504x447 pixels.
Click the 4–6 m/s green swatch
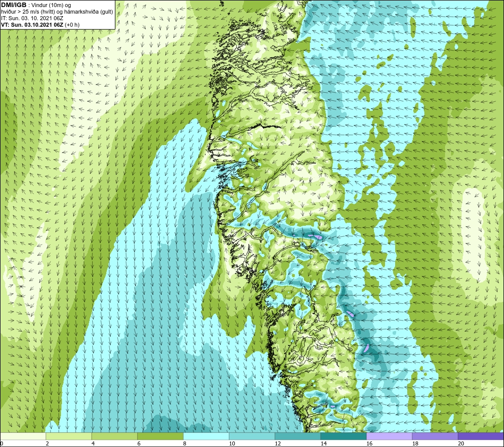coord(114,436)
